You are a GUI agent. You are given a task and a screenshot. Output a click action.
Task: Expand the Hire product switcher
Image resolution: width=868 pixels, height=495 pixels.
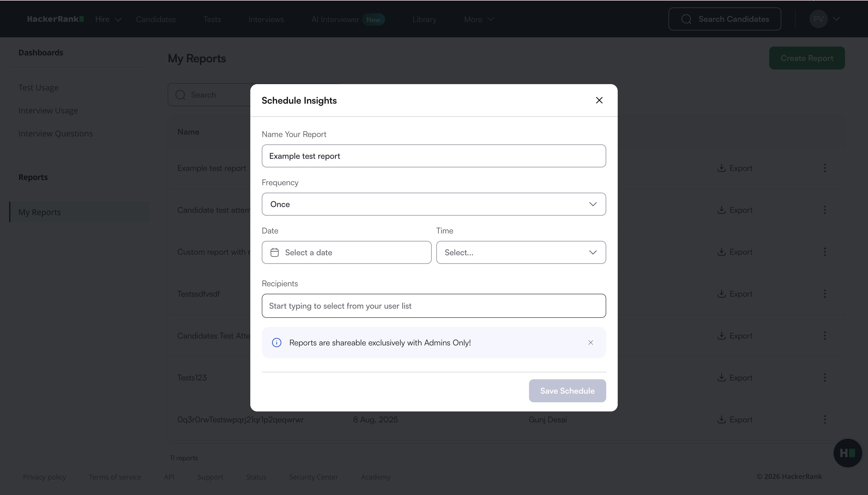pyautogui.click(x=108, y=19)
